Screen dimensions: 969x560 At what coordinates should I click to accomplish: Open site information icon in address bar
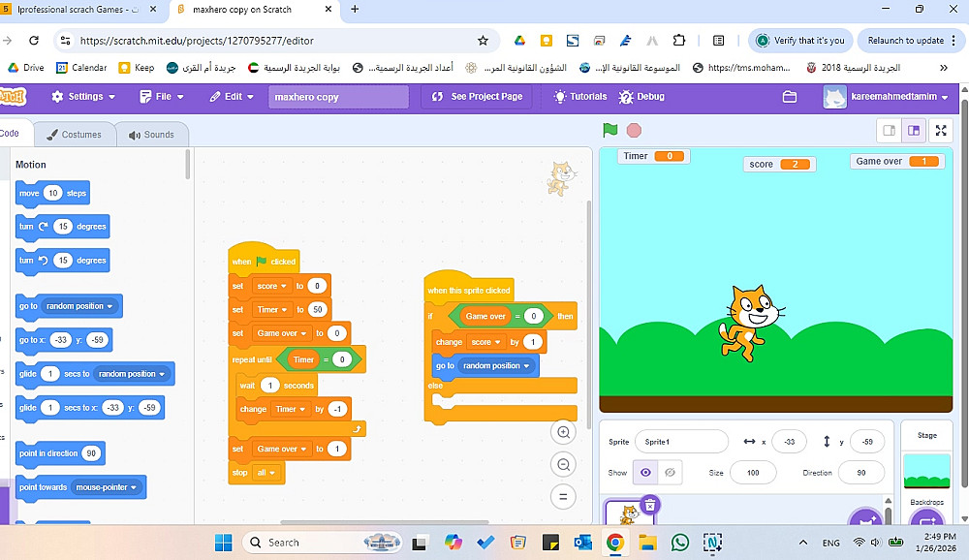point(65,41)
